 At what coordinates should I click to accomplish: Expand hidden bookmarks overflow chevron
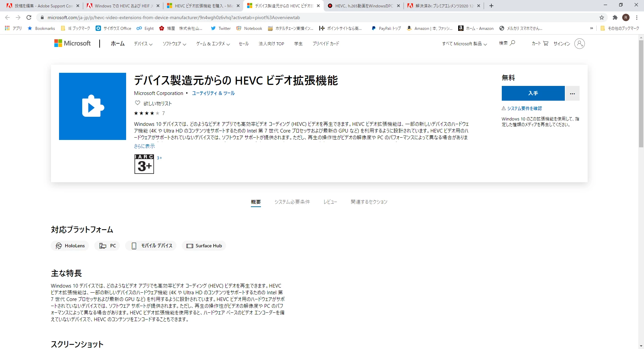(x=591, y=29)
